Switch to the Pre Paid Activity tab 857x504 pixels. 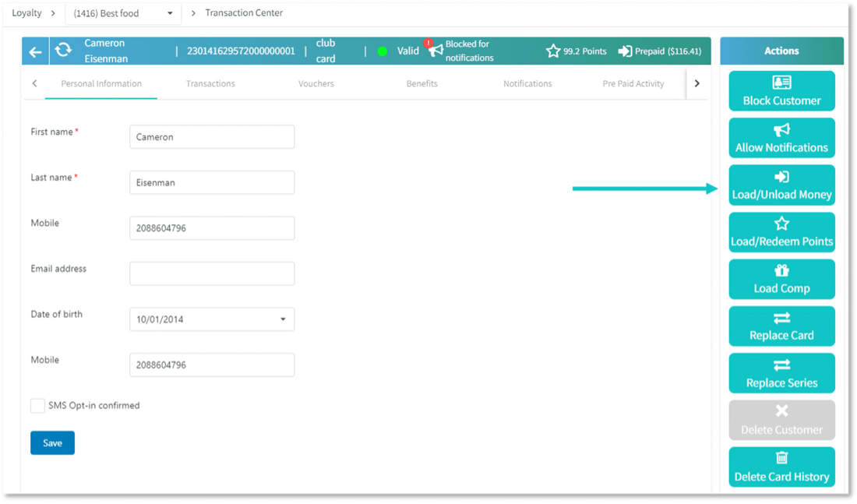[x=633, y=83]
